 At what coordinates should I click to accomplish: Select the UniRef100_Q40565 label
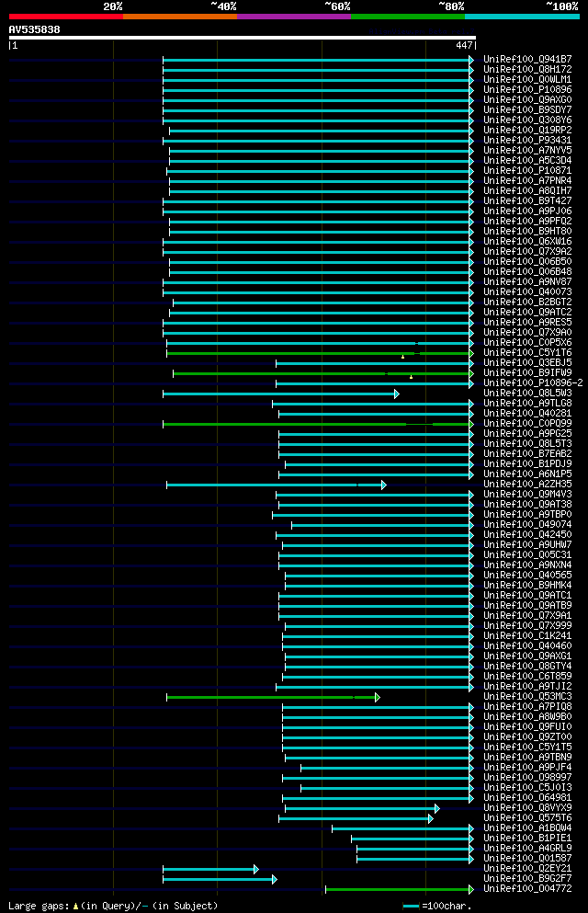coord(527,576)
